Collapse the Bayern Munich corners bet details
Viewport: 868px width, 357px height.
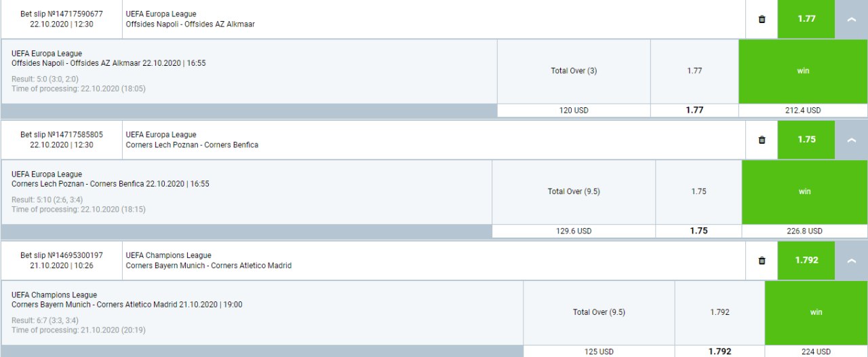[852, 261]
